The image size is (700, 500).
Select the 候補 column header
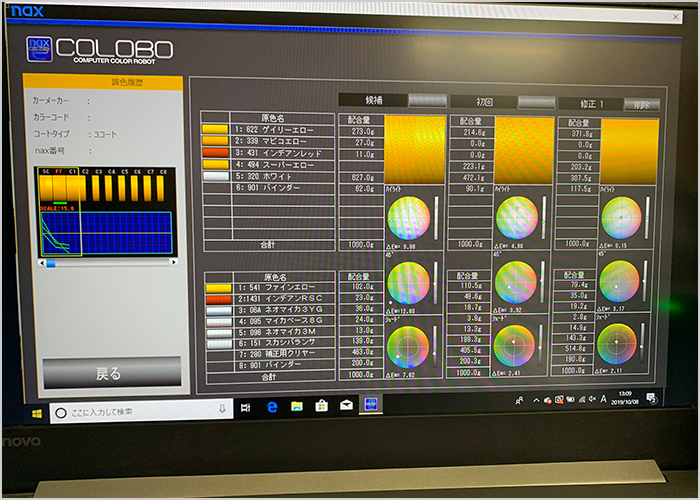(x=373, y=100)
